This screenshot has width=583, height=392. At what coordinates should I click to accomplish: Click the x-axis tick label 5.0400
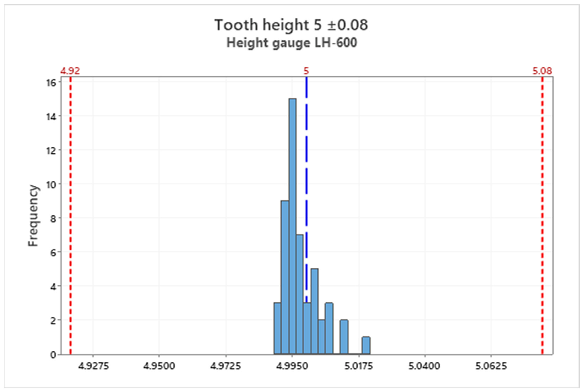(424, 366)
